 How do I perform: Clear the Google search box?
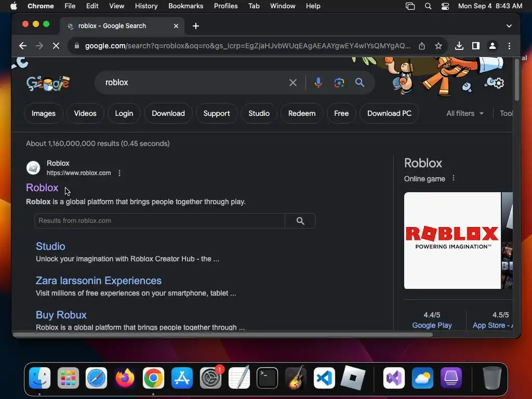(x=293, y=83)
